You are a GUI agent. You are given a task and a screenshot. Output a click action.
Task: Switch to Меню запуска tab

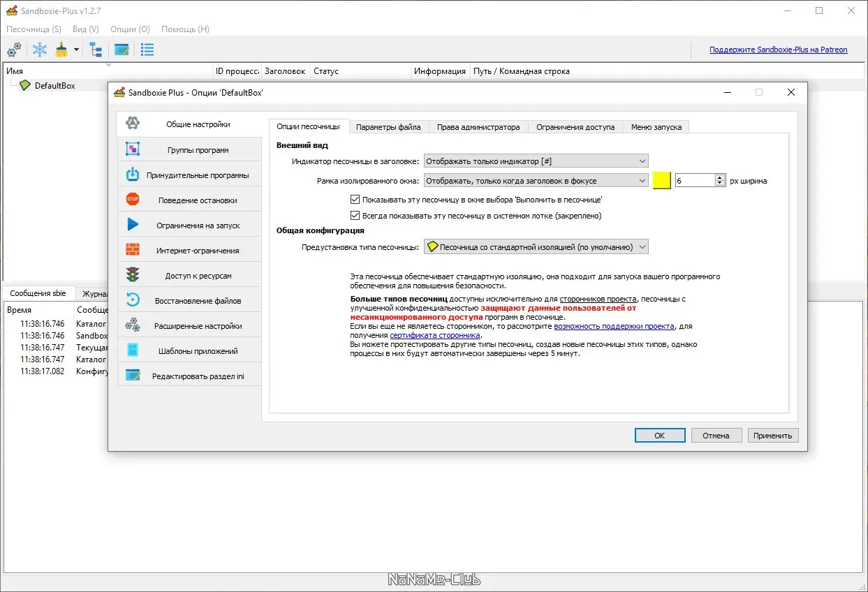(656, 127)
